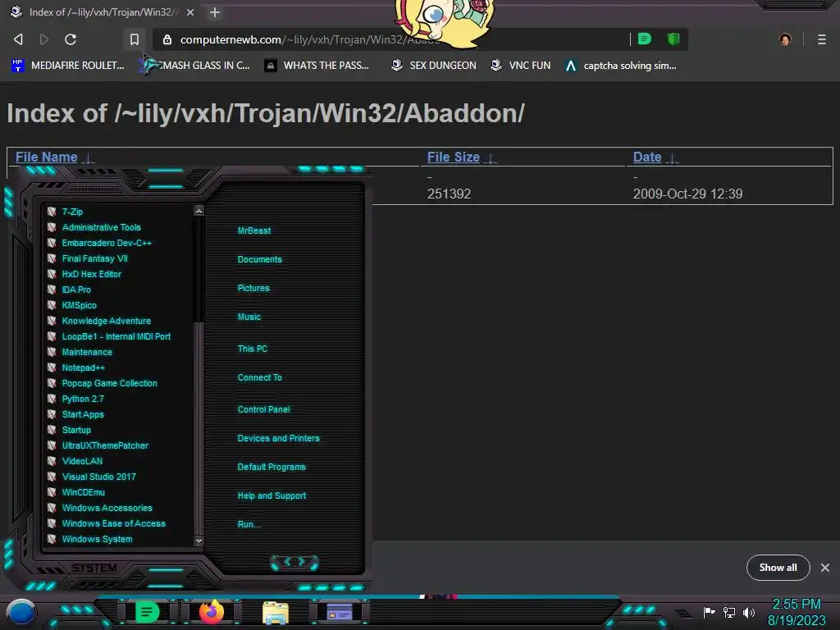This screenshot has width=840, height=630.
Task: Open the WHATS THE PASS... bookmark
Action: [x=317, y=66]
